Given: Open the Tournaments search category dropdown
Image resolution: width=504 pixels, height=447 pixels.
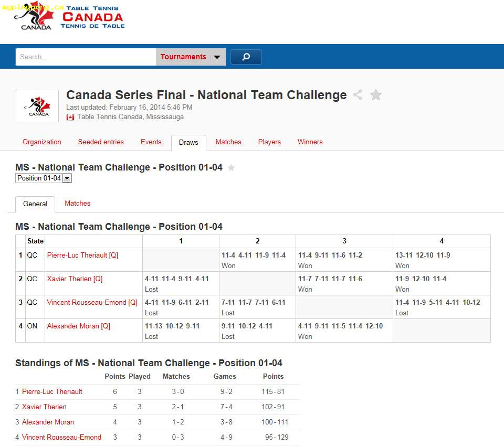Looking at the screenshot, I should point(191,57).
